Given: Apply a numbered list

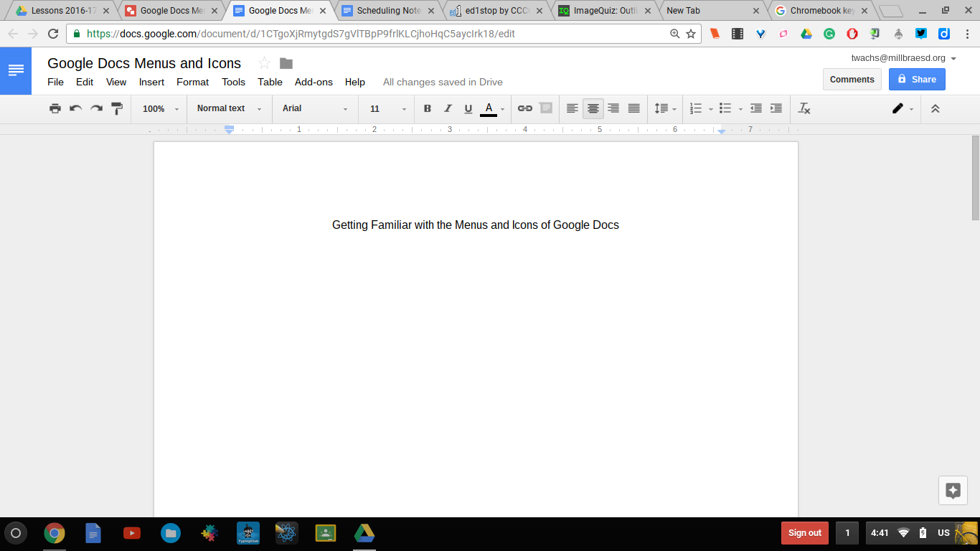Looking at the screenshot, I should (695, 108).
